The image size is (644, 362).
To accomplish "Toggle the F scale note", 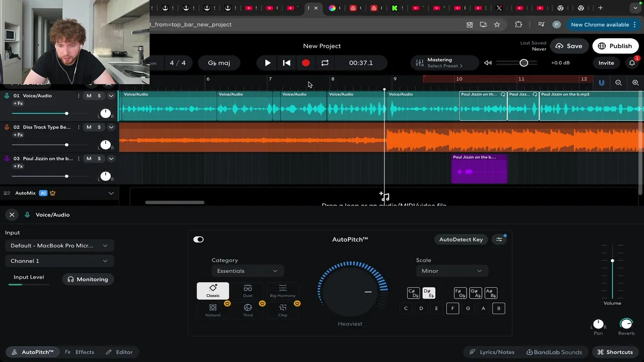I will click(x=452, y=308).
